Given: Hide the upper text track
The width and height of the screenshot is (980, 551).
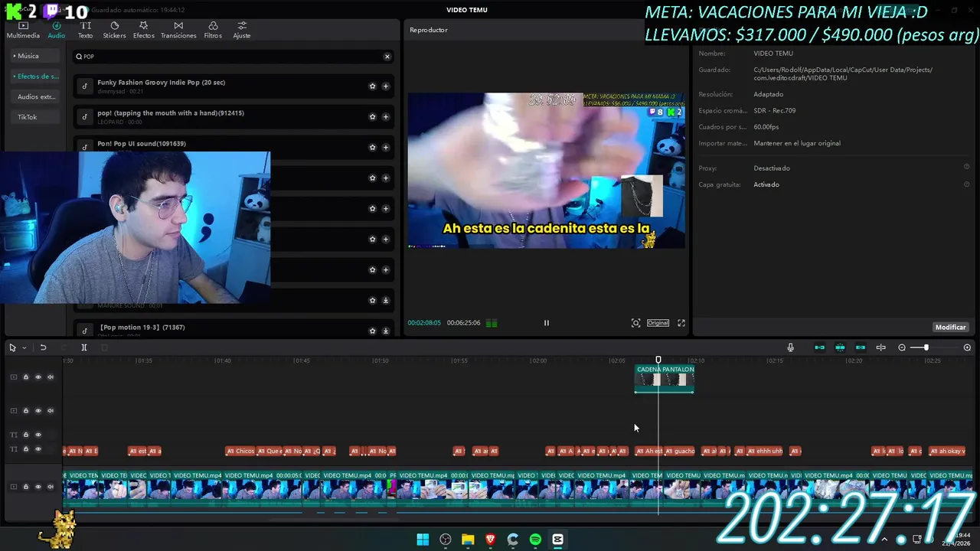Looking at the screenshot, I should coord(38,435).
